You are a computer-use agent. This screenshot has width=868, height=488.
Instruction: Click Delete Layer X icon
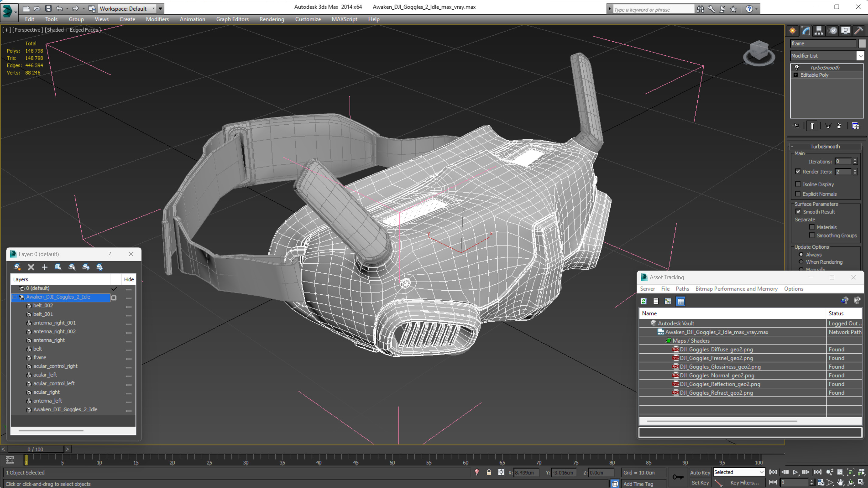click(31, 267)
